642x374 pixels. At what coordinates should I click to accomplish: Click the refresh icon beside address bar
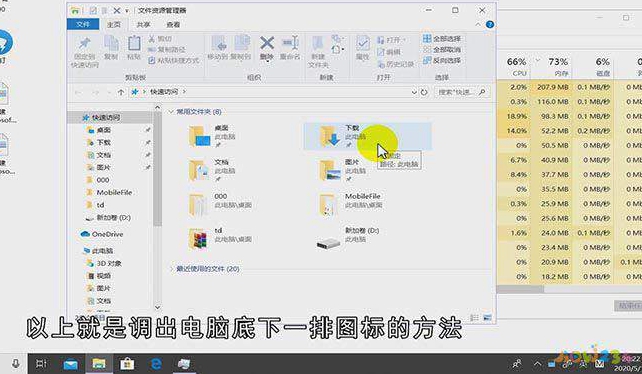click(x=424, y=92)
